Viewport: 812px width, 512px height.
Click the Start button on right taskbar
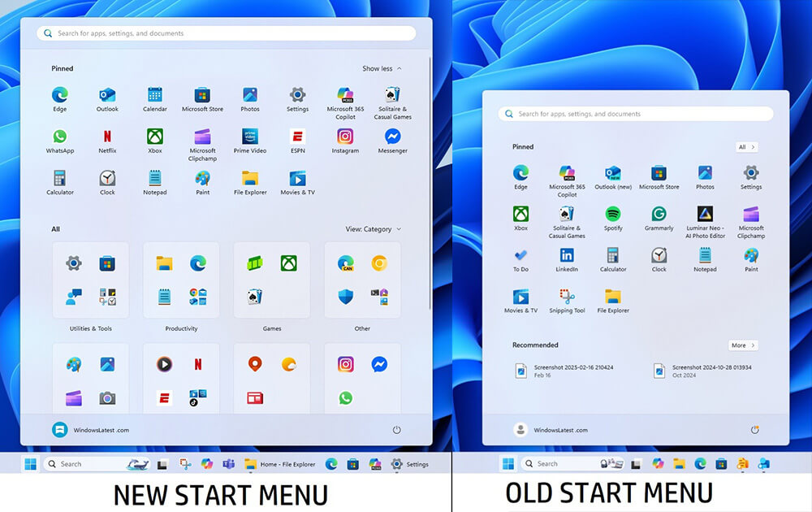tap(508, 464)
